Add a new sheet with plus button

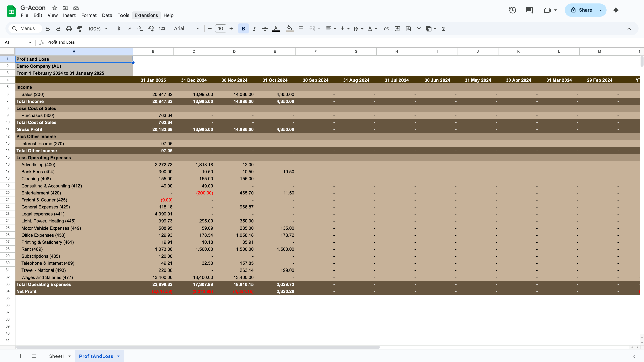pos(21,356)
